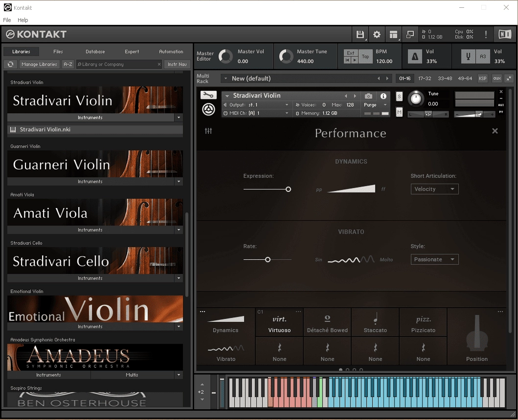
Task: Open vibrato Style Passionate dropdown
Action: [434, 259]
